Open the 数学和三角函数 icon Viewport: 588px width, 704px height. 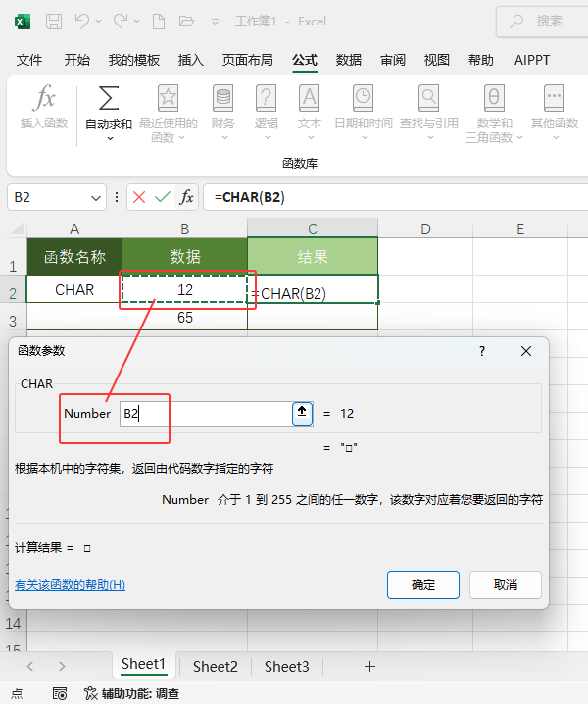pyautogui.click(x=494, y=98)
